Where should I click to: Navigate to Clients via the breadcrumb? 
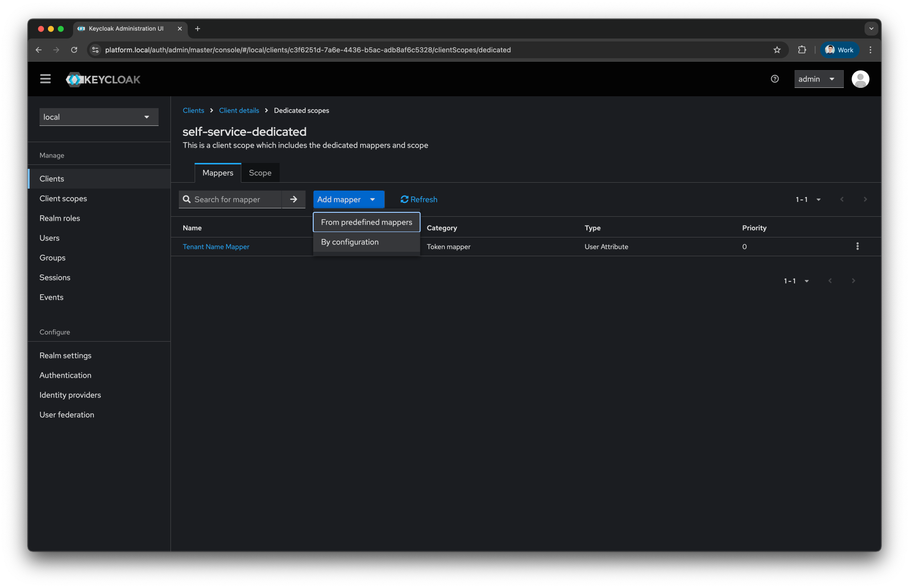point(193,110)
